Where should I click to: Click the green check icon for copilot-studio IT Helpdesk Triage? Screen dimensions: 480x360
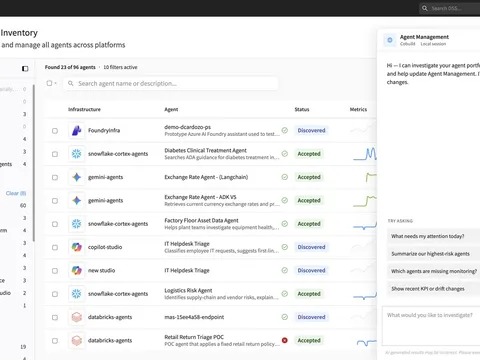285,247
